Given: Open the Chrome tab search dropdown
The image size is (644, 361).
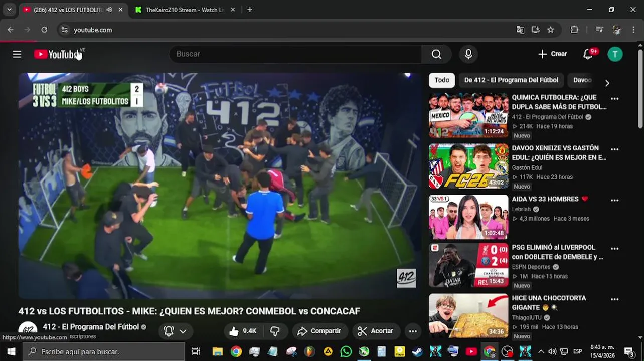Looking at the screenshot, I should pos(9,10).
